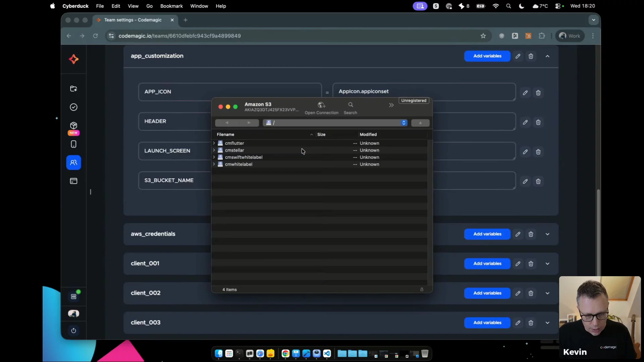
Task: Click the Billing card icon in sidebar
Action: (73, 181)
